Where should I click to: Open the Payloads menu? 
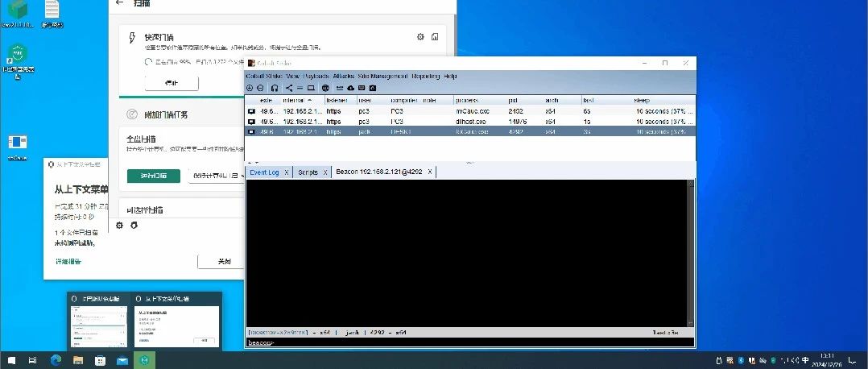pyautogui.click(x=316, y=76)
